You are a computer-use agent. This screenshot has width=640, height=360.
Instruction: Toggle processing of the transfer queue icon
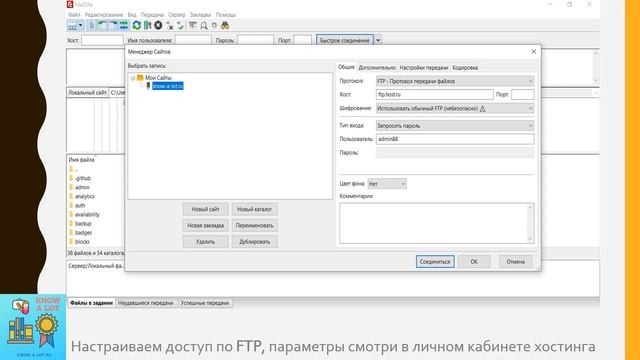point(147,26)
